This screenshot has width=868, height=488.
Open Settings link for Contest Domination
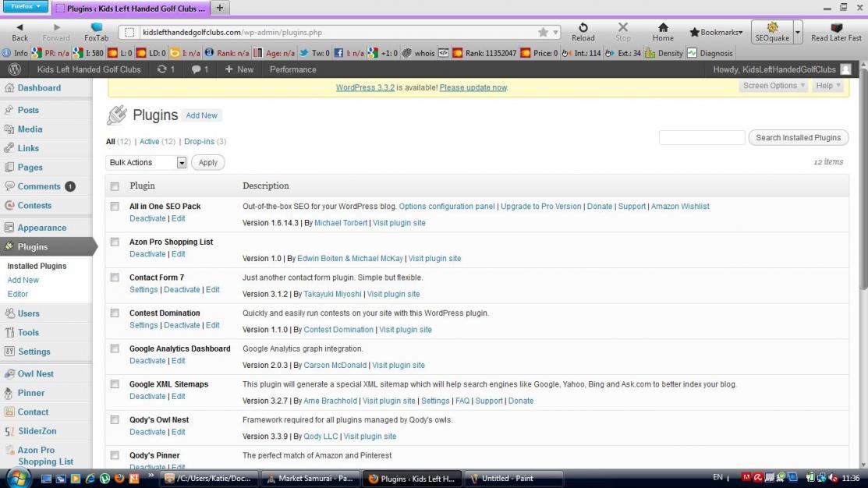click(x=143, y=325)
